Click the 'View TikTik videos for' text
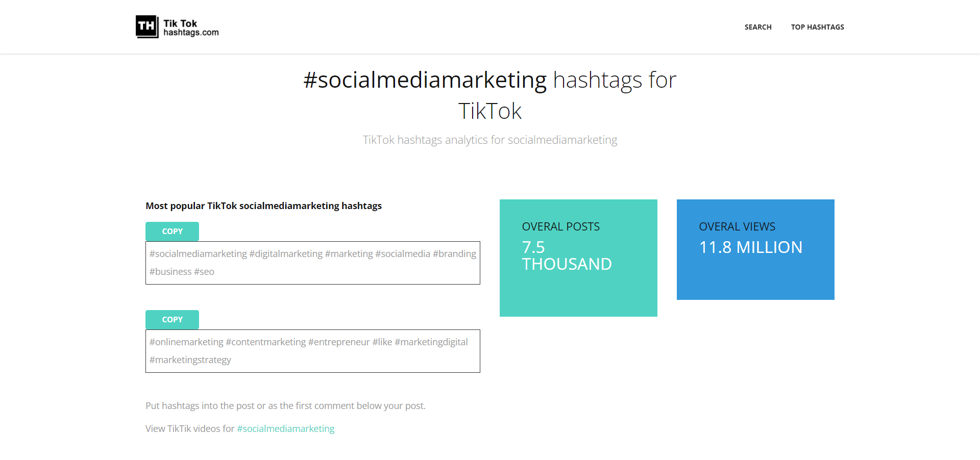The height and width of the screenshot is (460, 980). (190, 429)
